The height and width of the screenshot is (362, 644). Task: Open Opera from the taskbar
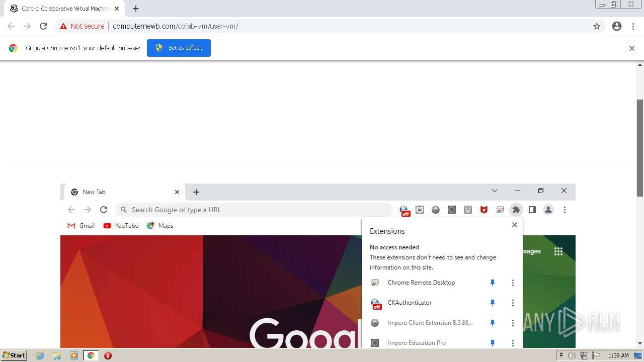(x=108, y=355)
